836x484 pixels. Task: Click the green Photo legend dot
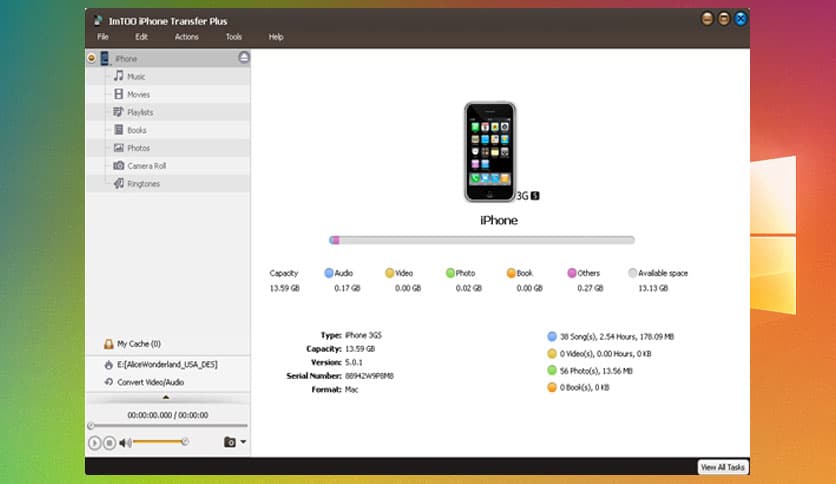[451, 273]
